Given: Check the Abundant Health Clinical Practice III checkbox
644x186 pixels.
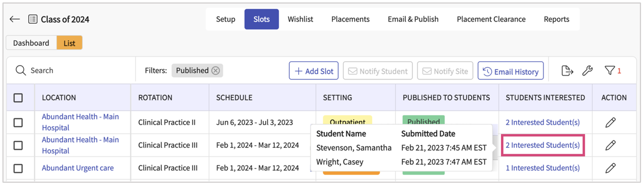Looking at the screenshot, I should coord(18,145).
